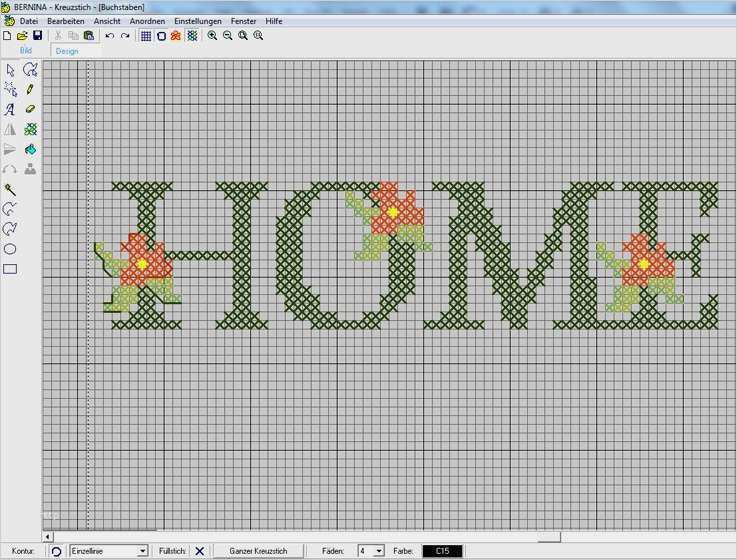Select the arrow pointer tool
Viewport: 737px width, 560px height.
click(10, 70)
